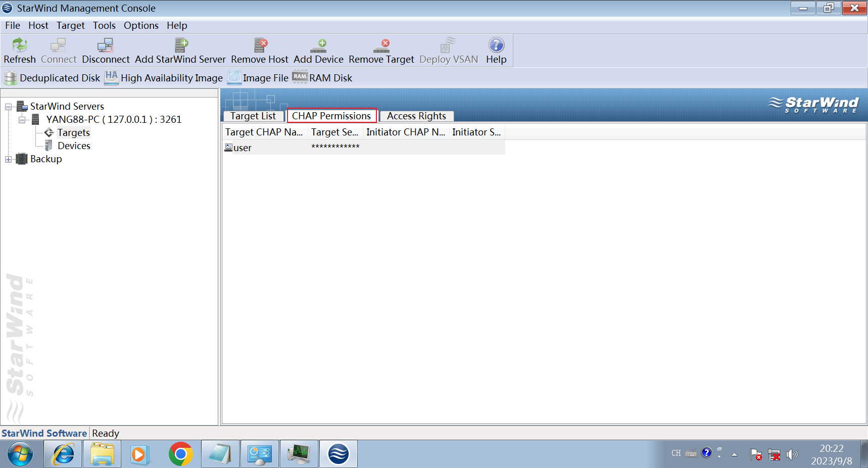The width and height of the screenshot is (868, 468).
Task: Open Google Chrome from the taskbar
Action: coord(180,454)
